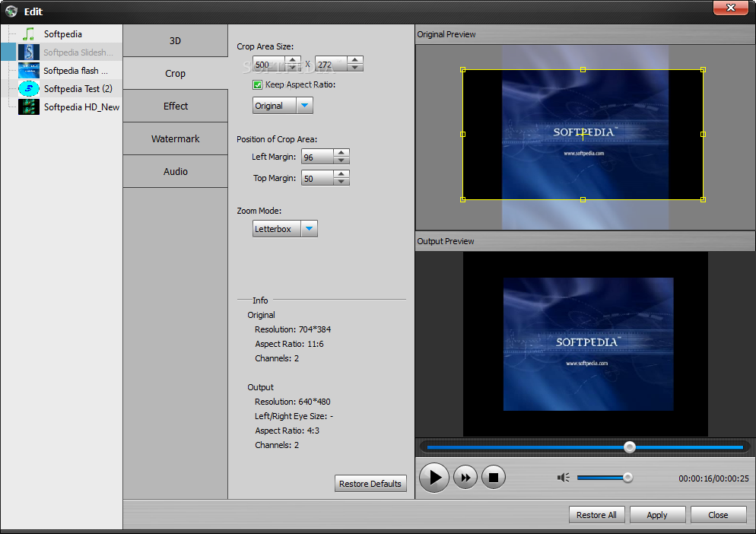Click the Softpedia flash thumbnail
Image resolution: width=756 pixels, height=534 pixels.
(x=29, y=71)
